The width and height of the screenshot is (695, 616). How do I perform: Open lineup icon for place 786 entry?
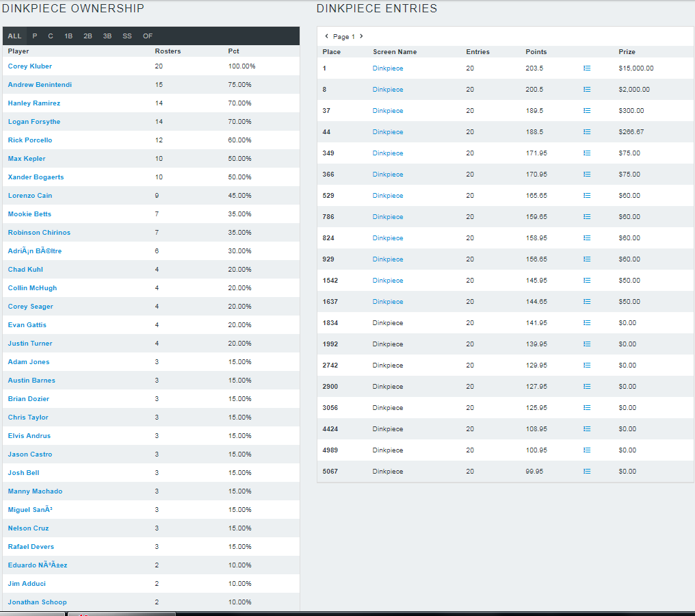[x=587, y=217]
